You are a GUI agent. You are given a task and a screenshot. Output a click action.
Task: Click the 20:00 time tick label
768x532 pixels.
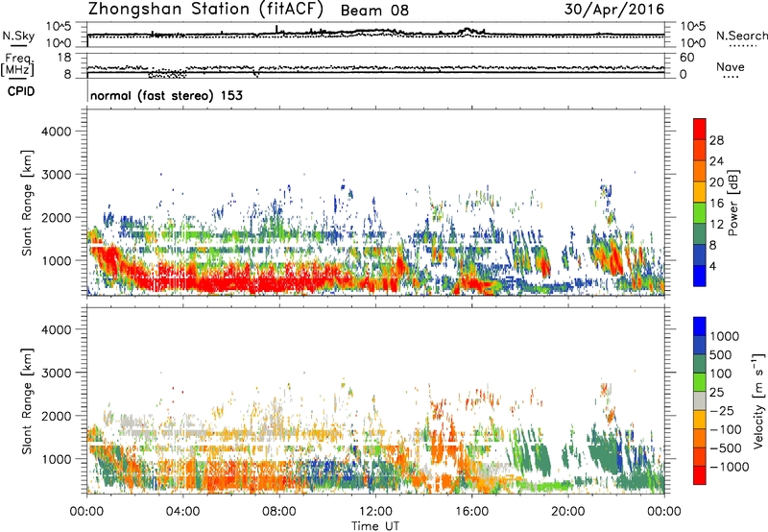(567, 512)
